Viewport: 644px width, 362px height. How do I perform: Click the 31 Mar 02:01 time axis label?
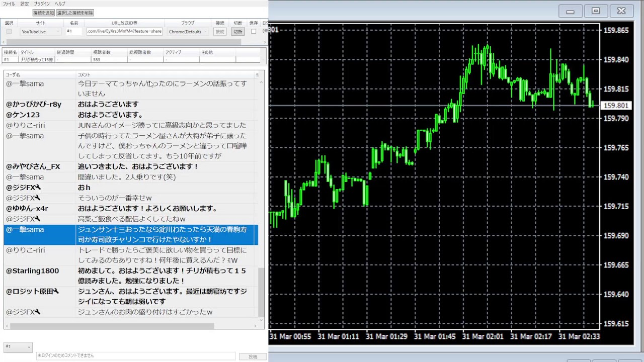(482, 336)
